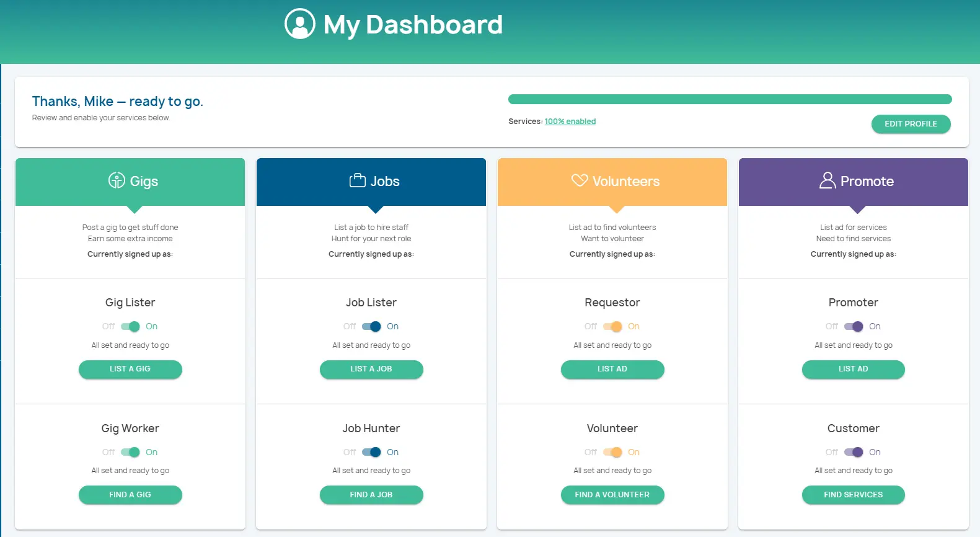Click the Find Services button
The height and width of the screenshot is (537, 980).
pos(853,495)
